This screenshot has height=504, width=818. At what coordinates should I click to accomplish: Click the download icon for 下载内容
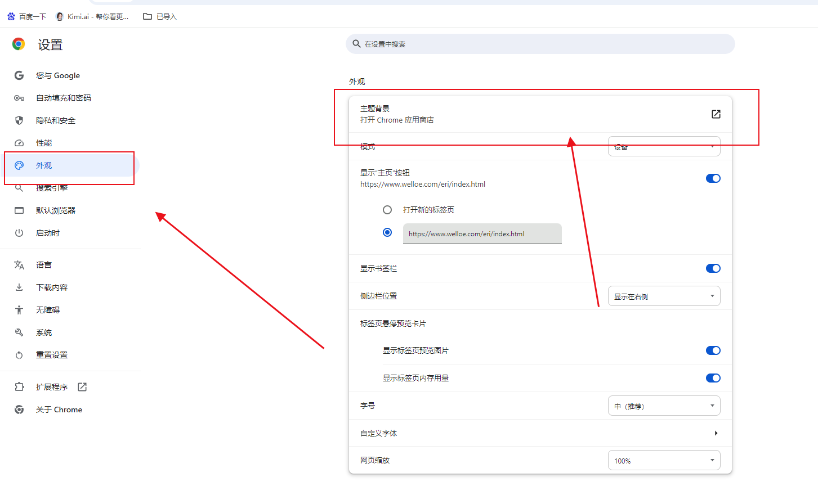[x=19, y=287]
